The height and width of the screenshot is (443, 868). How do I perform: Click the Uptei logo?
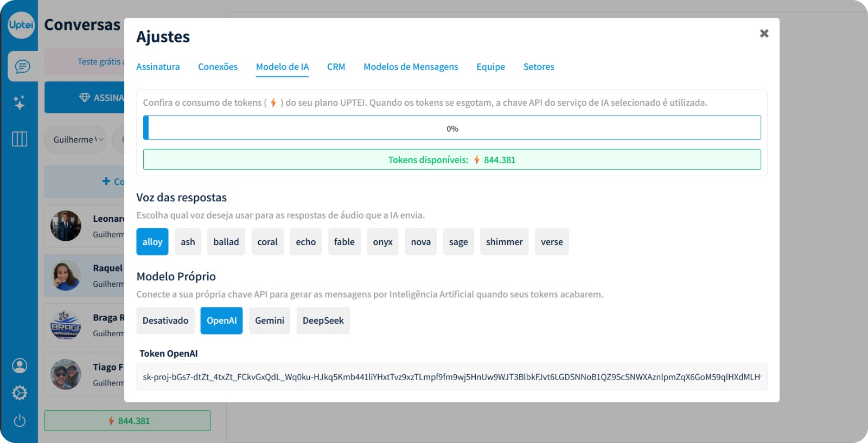click(x=21, y=25)
